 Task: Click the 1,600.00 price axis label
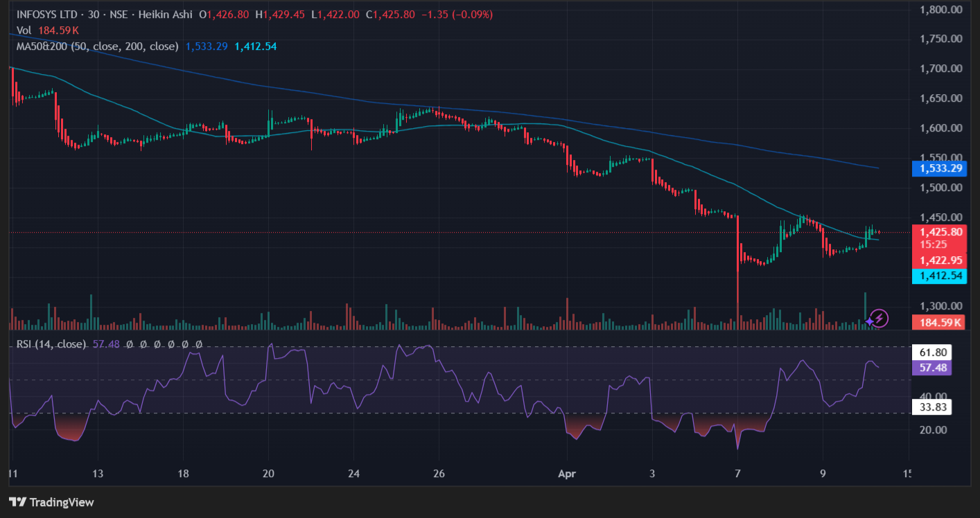pos(941,128)
